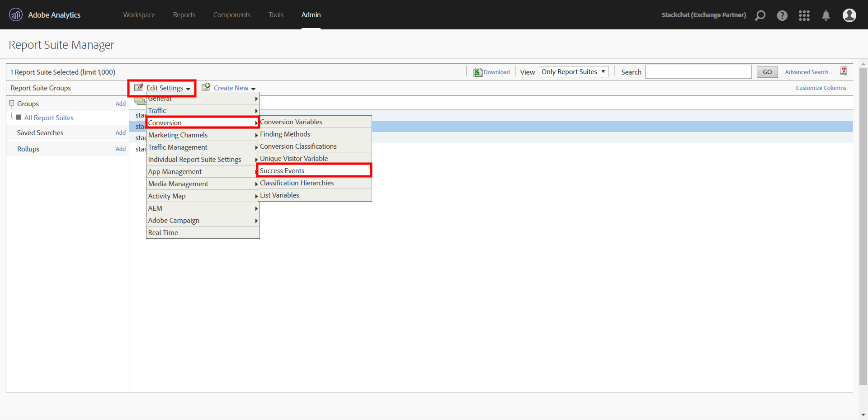This screenshot has width=868, height=420.
Task: Click the Adobe Analytics logo icon
Action: [16, 15]
